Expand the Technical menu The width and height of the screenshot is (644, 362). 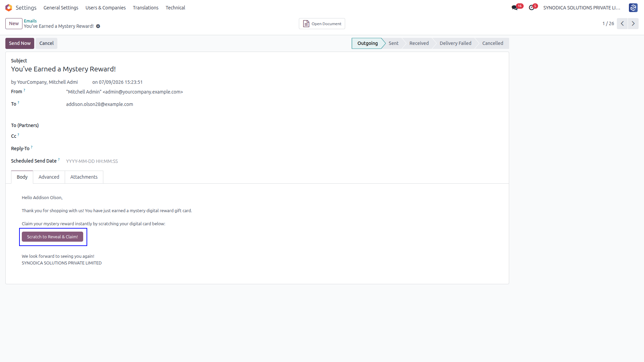(x=175, y=8)
